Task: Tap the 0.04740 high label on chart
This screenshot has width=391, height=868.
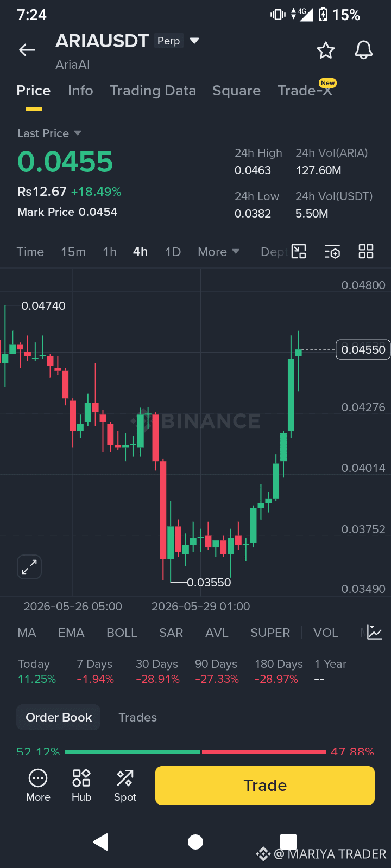Action: 43,306
